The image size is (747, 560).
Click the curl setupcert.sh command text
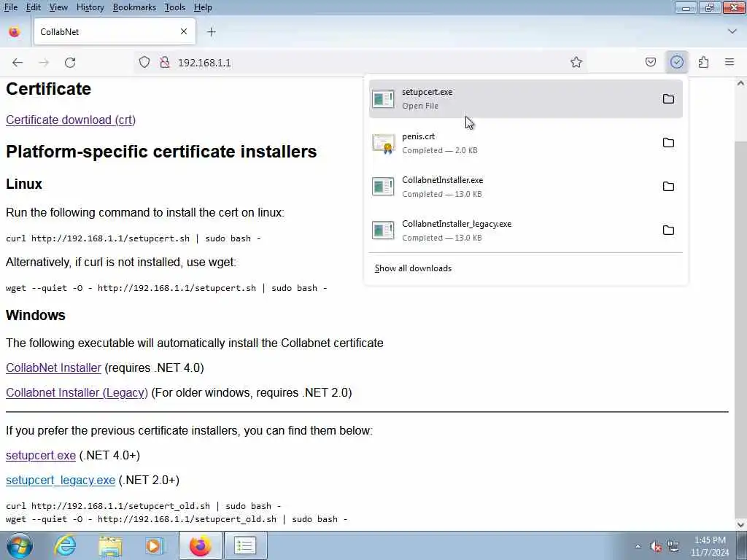(133, 238)
